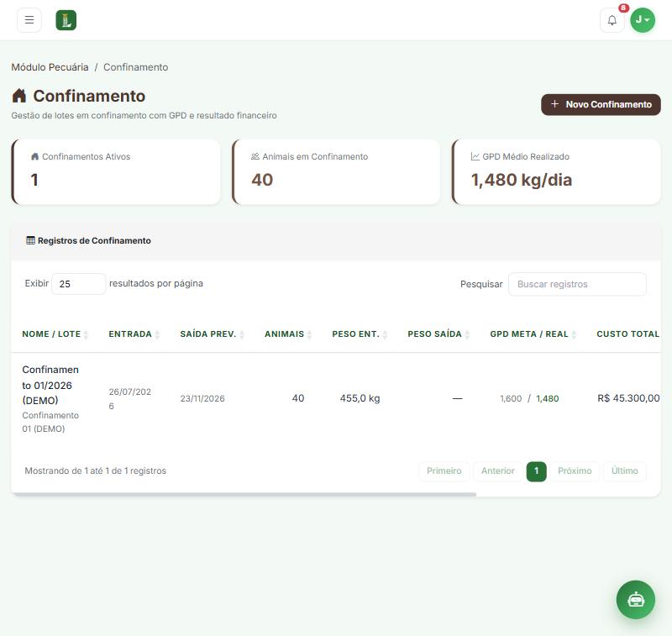Select pagination page 1

(536, 471)
